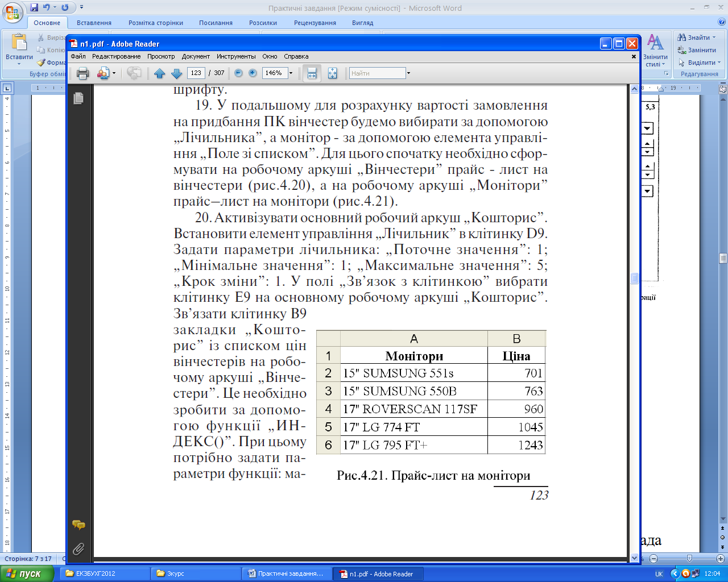Switch to Вставлення tab in Word
The width and height of the screenshot is (728, 582).
coord(94,23)
